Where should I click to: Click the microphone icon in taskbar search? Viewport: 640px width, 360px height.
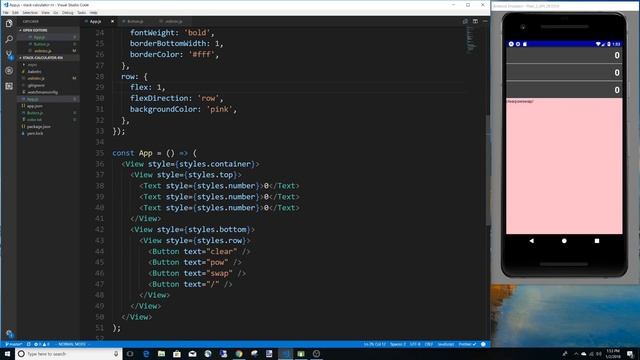[116, 353]
